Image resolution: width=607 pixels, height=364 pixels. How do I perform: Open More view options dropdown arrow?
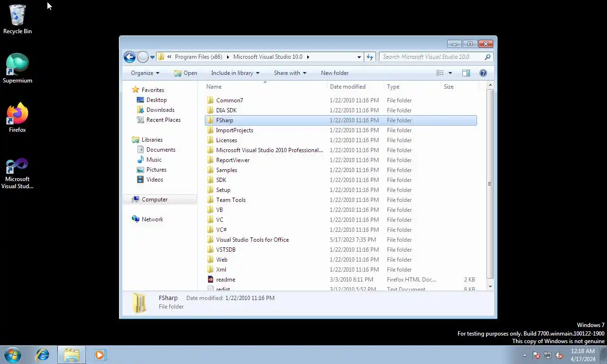click(x=450, y=73)
